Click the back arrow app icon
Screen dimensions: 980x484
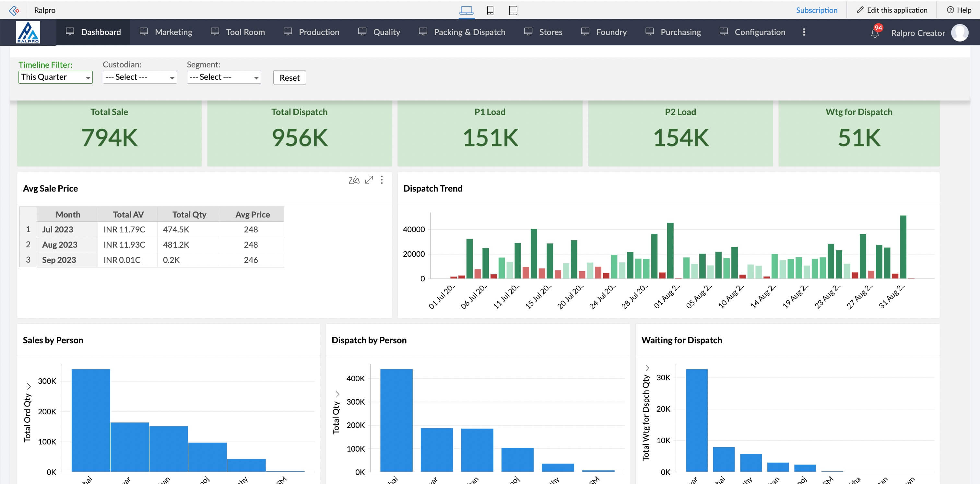click(x=14, y=10)
